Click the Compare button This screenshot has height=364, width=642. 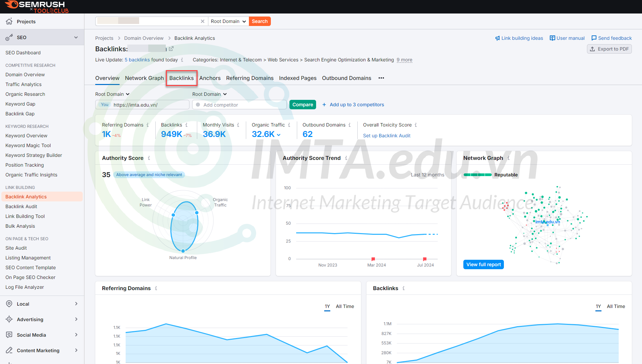(303, 105)
